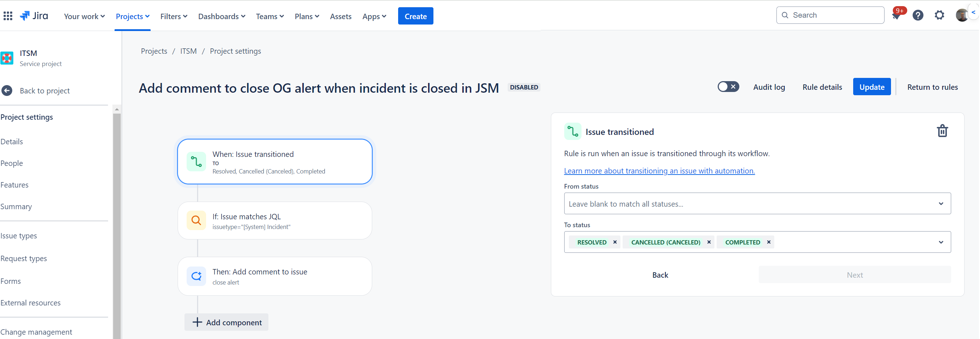The width and height of the screenshot is (980, 339).
Task: Open the Help question mark icon
Action: (x=918, y=15)
